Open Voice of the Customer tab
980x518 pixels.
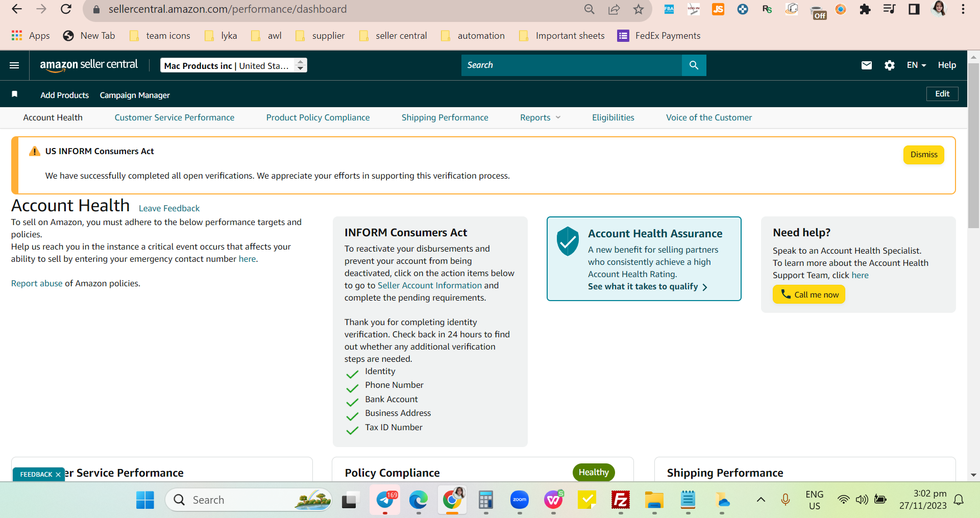[x=709, y=117]
